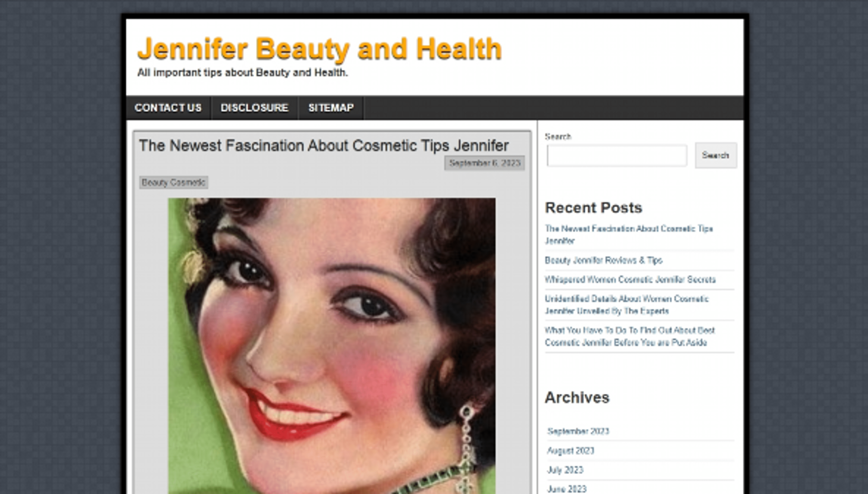Viewport: 868px width, 494px height.
Task: Open the Contact Us page
Action: pos(168,108)
